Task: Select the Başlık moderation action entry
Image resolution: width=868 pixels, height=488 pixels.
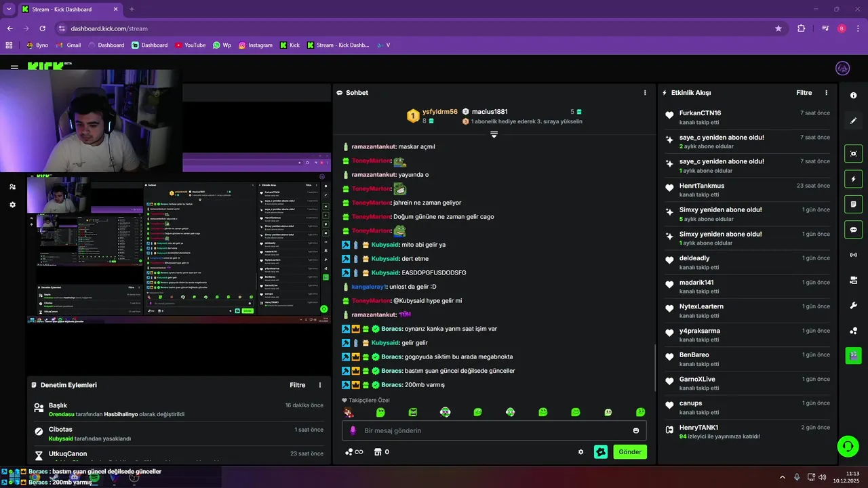Action: 178,409
